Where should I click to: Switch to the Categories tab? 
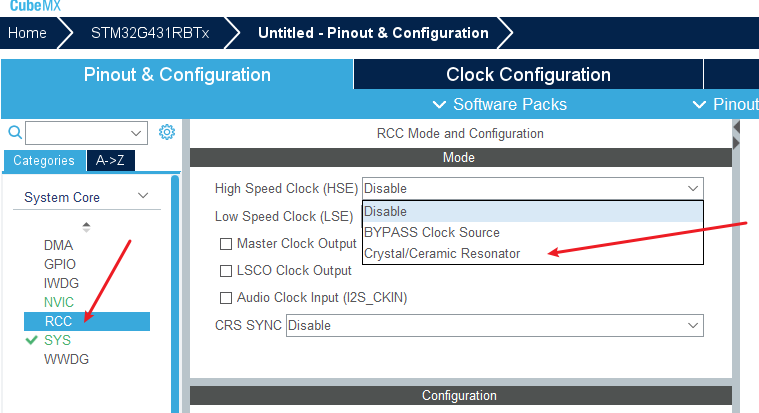point(44,161)
